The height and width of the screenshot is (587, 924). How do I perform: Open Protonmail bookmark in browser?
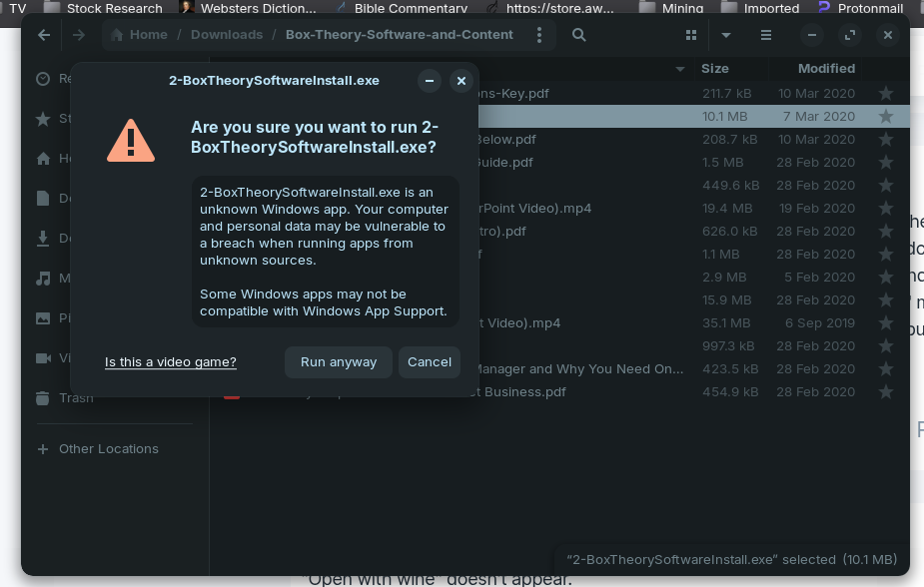point(861,8)
